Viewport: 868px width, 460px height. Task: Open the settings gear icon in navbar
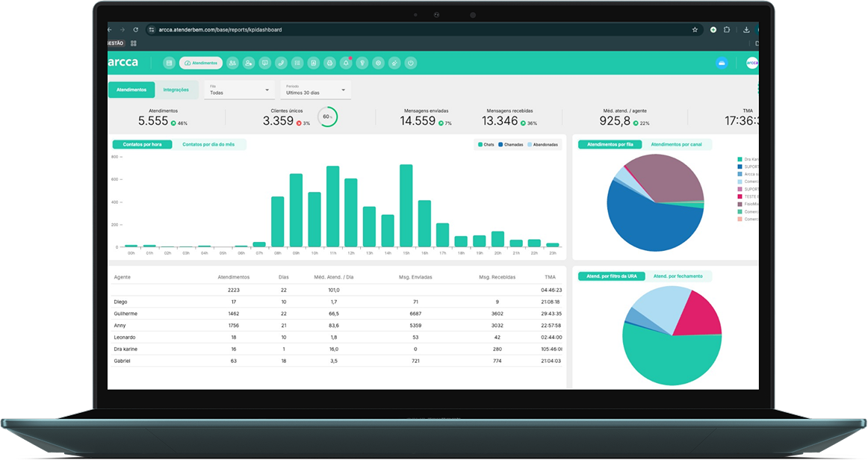[379, 63]
